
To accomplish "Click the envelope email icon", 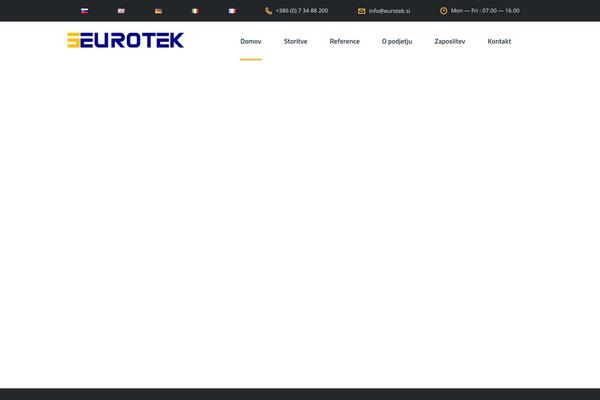I will click(x=362, y=11).
